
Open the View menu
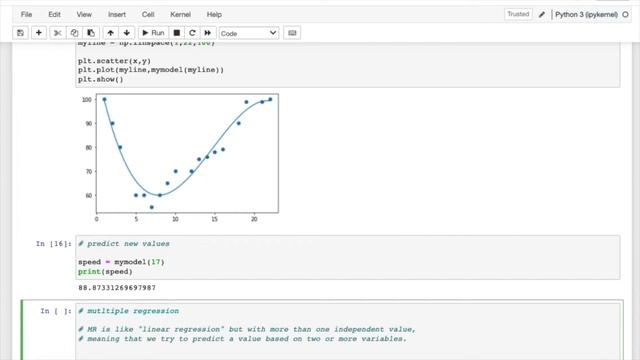pyautogui.click(x=84, y=14)
